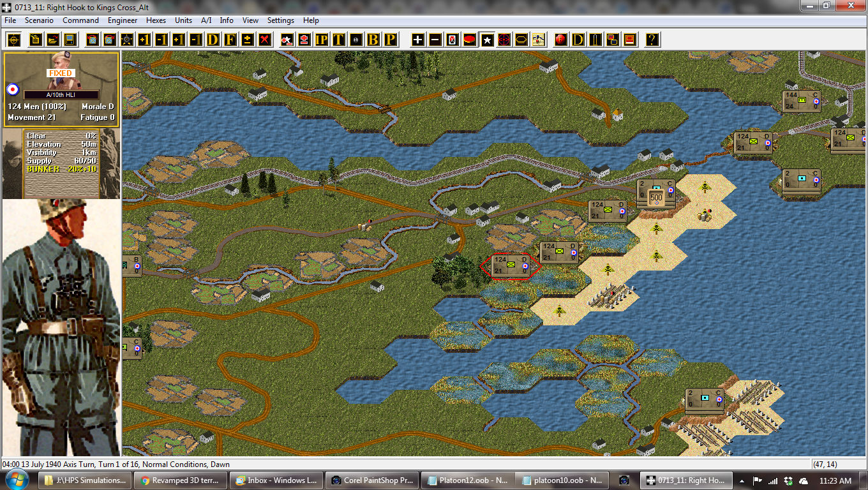
Task: Click the open folder toolbar icon
Action: tap(53, 40)
